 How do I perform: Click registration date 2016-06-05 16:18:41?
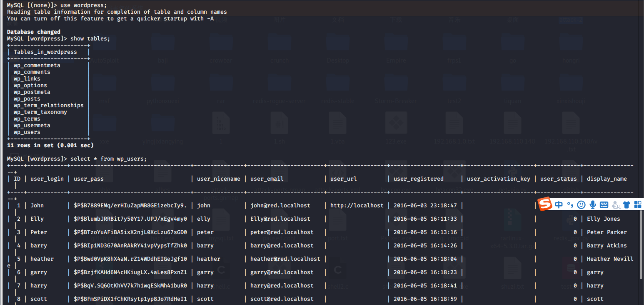coord(425,285)
